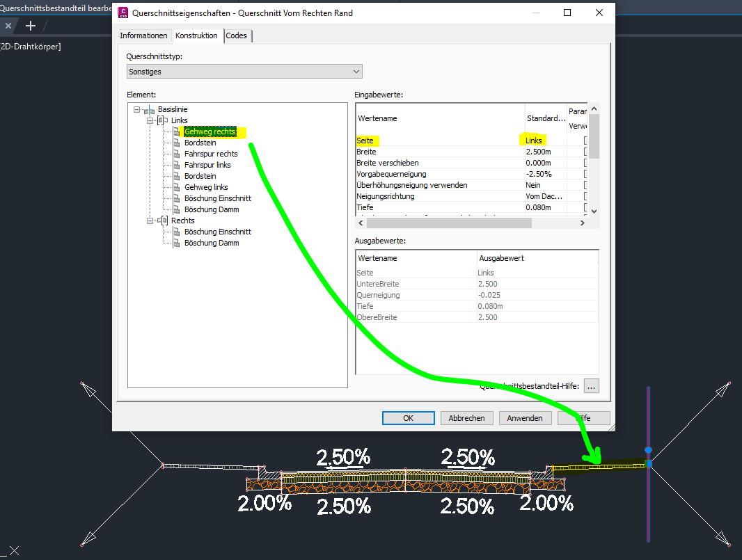Close the drawing tab with X in AutoCAD window
742x560 pixels.
pos(8,26)
